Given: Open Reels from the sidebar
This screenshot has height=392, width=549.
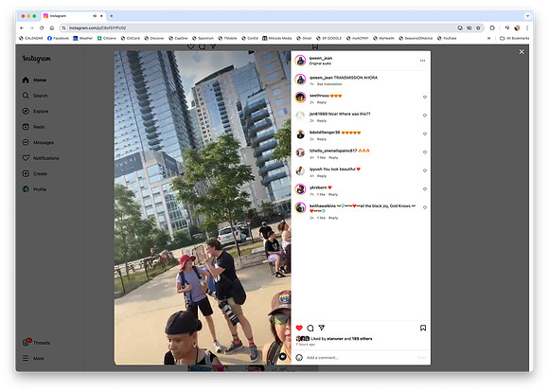Looking at the screenshot, I should point(33,127).
